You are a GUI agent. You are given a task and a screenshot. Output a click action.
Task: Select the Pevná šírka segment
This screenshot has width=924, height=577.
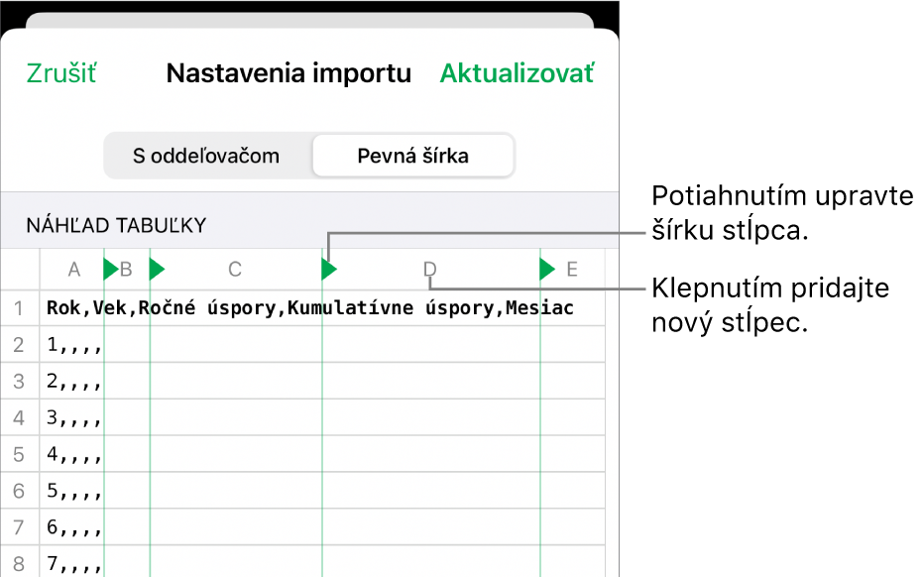(x=413, y=157)
